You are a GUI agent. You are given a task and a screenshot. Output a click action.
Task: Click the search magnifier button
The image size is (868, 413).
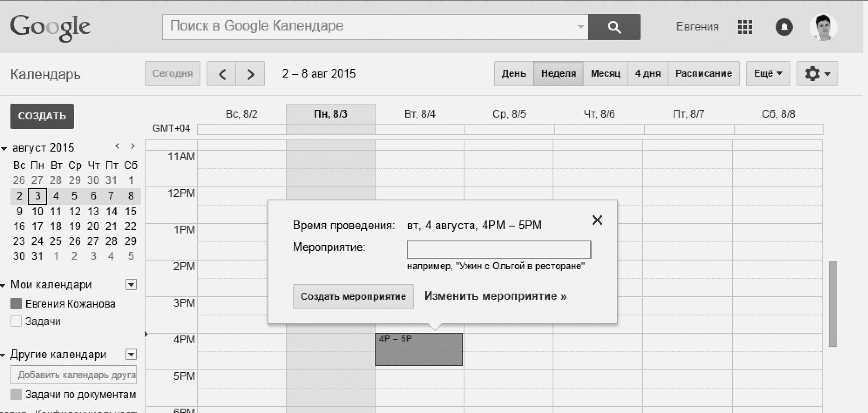[x=614, y=27]
